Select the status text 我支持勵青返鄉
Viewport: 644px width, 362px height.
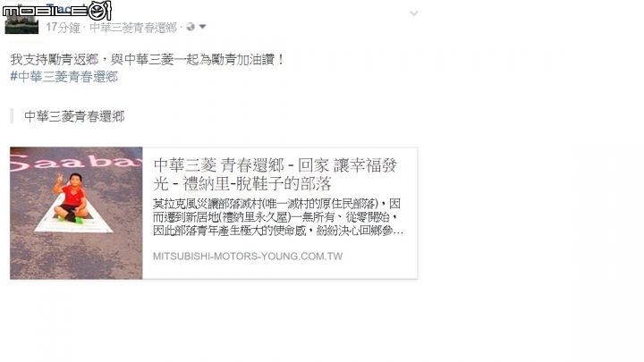click(x=55, y=60)
